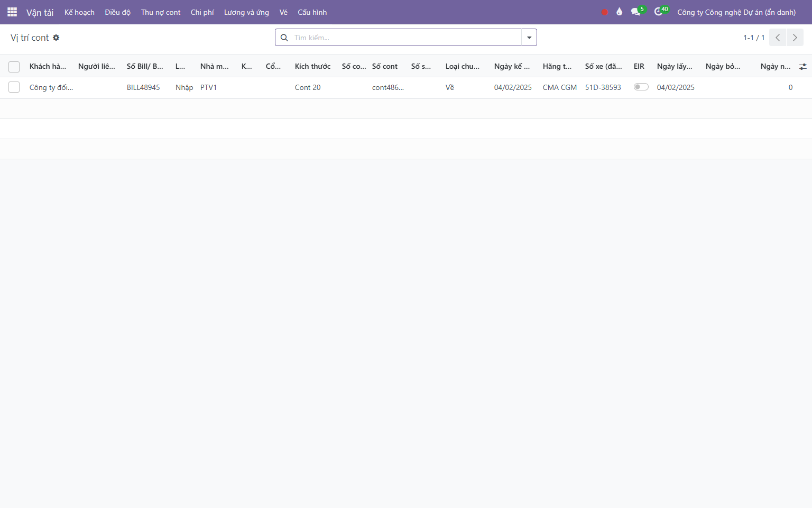Viewport: 812px width, 508px height.
Task: Click the cont486... container number cell
Action: 388,87
